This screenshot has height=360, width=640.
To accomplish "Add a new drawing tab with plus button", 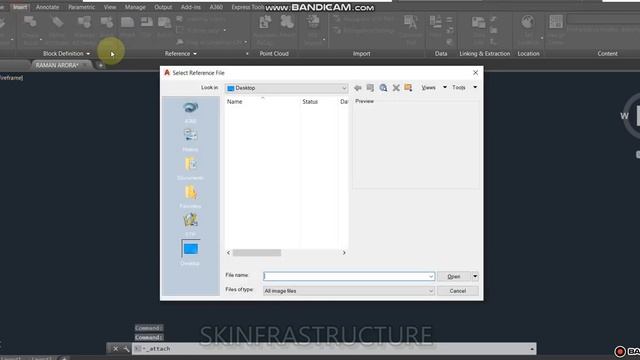I will point(100,65).
